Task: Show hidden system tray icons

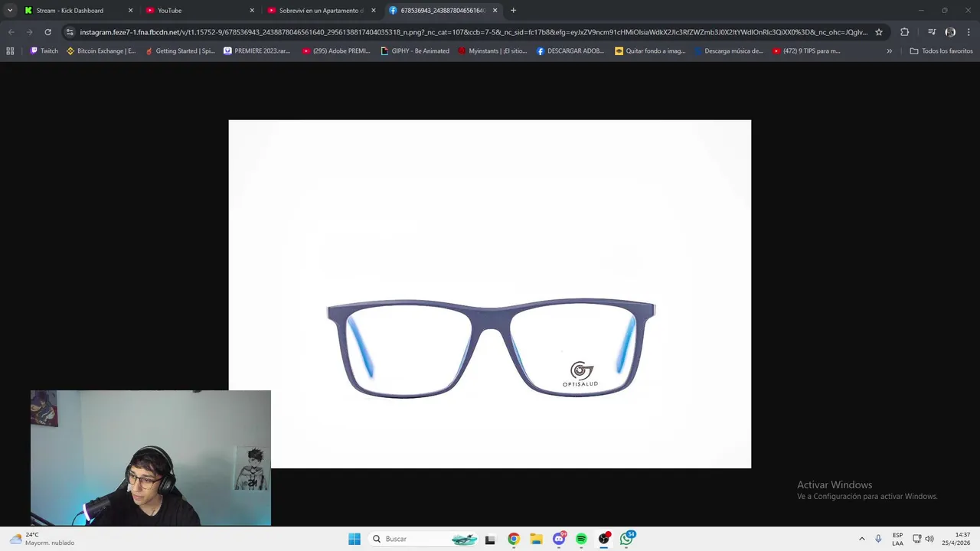Action: coord(861,539)
